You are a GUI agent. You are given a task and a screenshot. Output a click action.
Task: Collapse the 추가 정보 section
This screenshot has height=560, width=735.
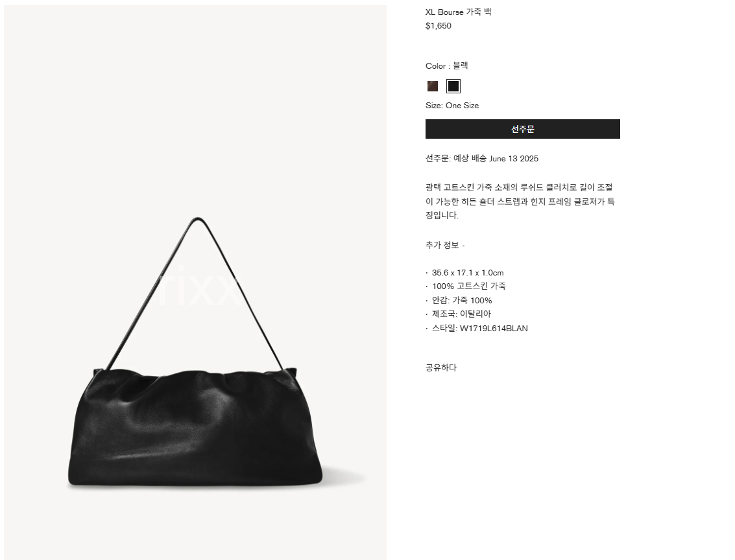[x=445, y=245]
